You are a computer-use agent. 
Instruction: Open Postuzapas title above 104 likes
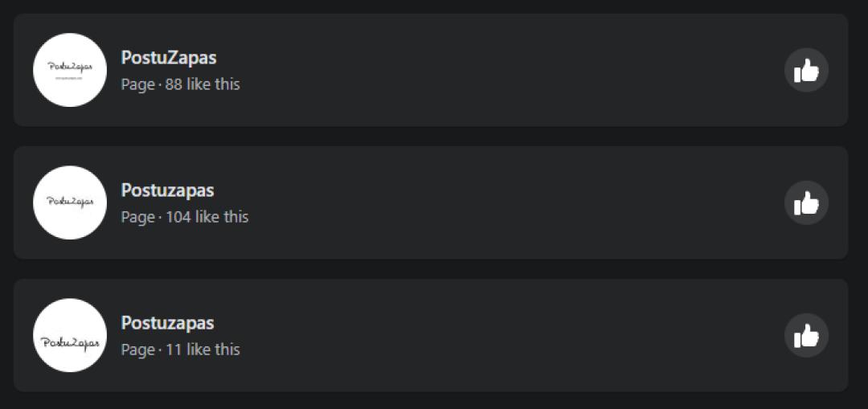167,190
